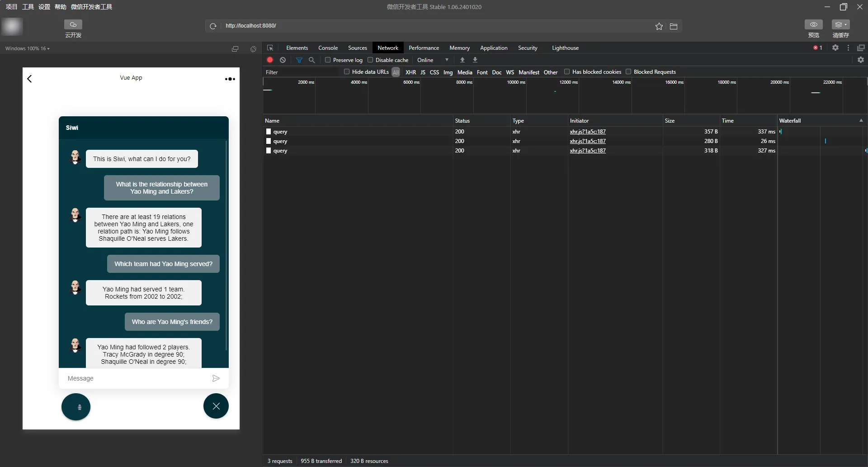The image size is (868, 467).
Task: Sort requests by Size column
Action: pos(691,121)
